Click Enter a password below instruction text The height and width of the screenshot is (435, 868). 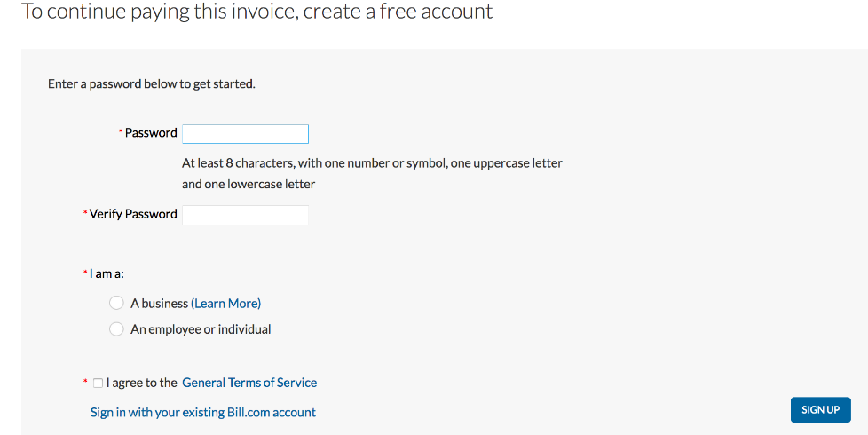click(151, 84)
